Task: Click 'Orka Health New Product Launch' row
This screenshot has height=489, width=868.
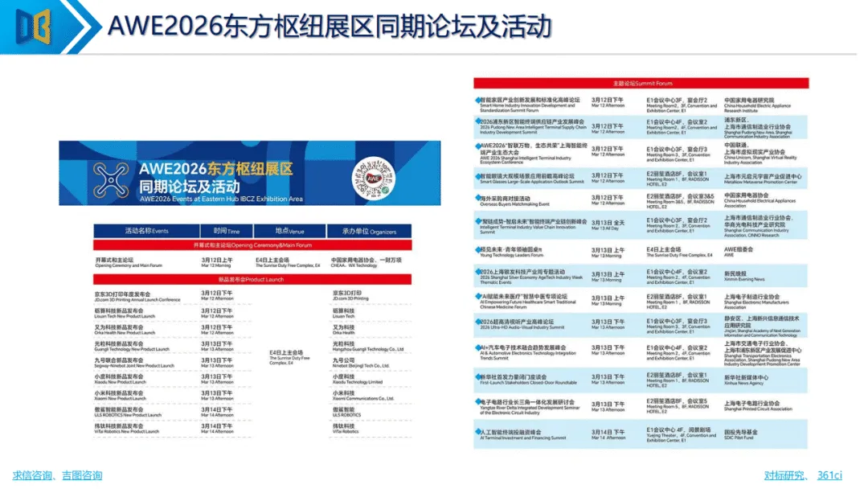Action: tap(252, 330)
